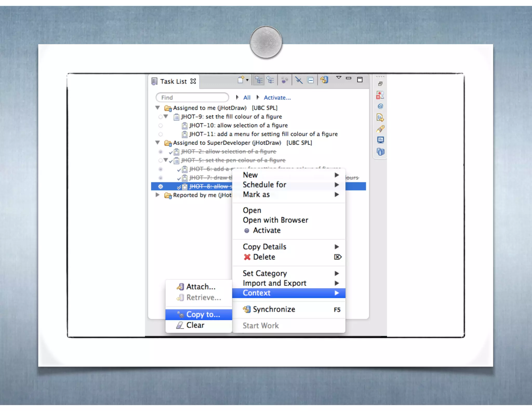Choose Open with Browser menu entry
The height and width of the screenshot is (411, 532).
pyautogui.click(x=275, y=220)
